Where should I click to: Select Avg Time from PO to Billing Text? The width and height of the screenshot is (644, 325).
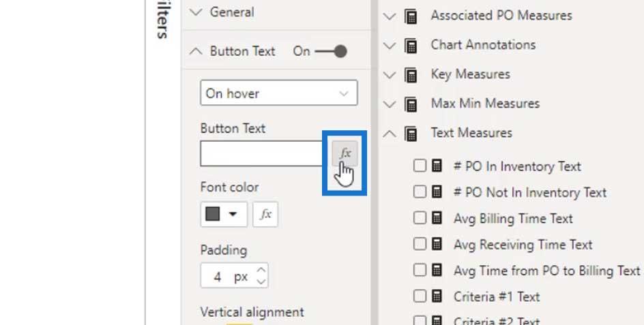[x=546, y=270]
